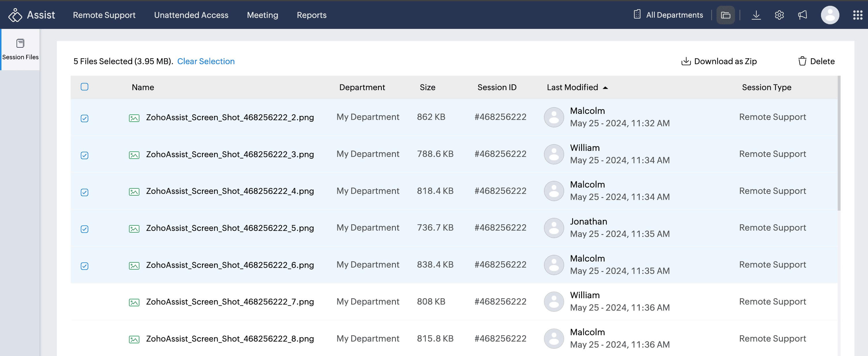Image resolution: width=868 pixels, height=356 pixels.
Task: Uncheck the Screen_Shot_468256222_3.png checkbox
Action: pos(85,155)
